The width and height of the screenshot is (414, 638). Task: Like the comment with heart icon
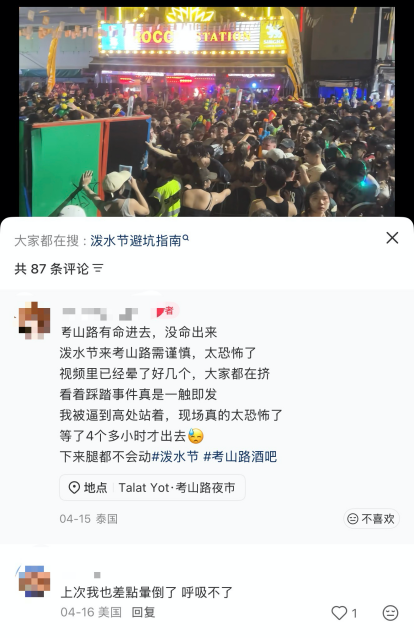(339, 613)
